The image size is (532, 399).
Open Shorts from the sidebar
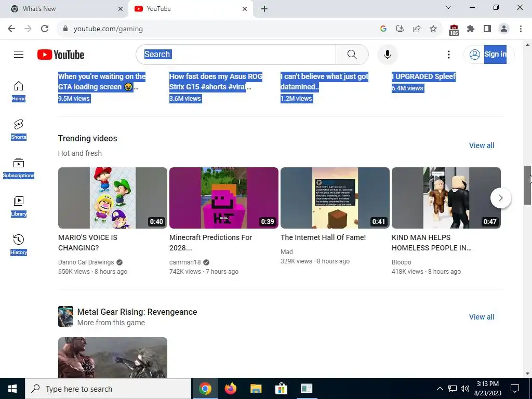[x=19, y=129]
